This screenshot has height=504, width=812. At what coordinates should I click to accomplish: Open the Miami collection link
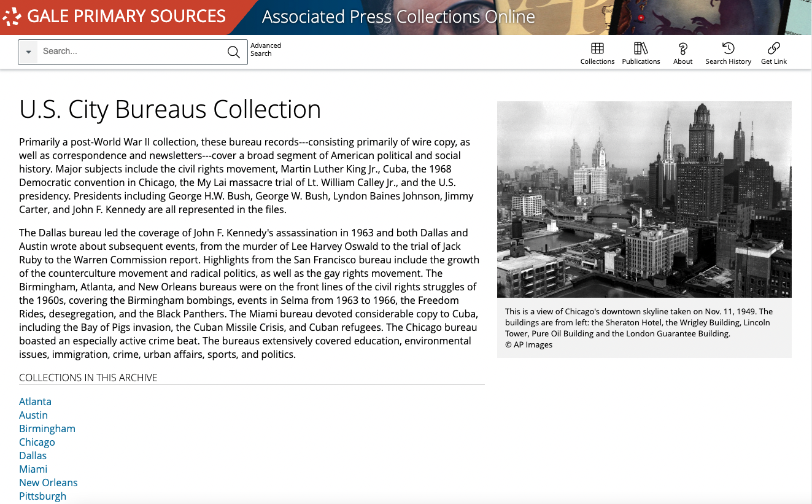[x=33, y=469]
